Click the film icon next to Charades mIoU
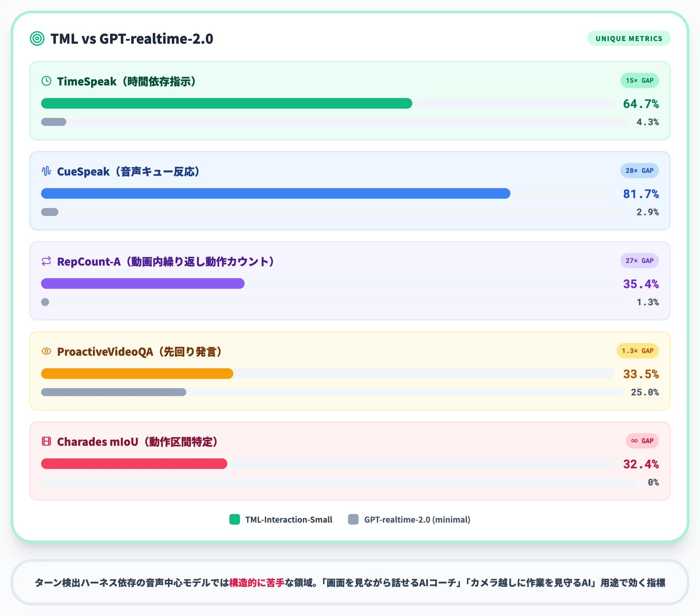Viewport: 700px width, 616px height. 46,441
